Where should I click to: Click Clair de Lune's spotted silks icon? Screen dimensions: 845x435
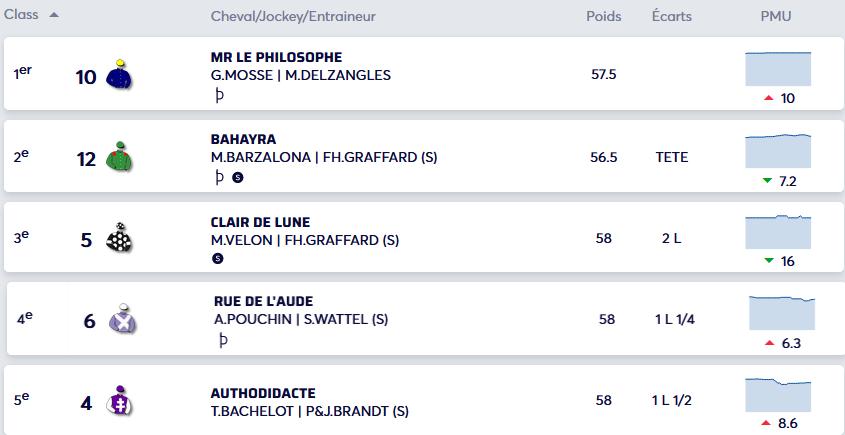pos(119,237)
